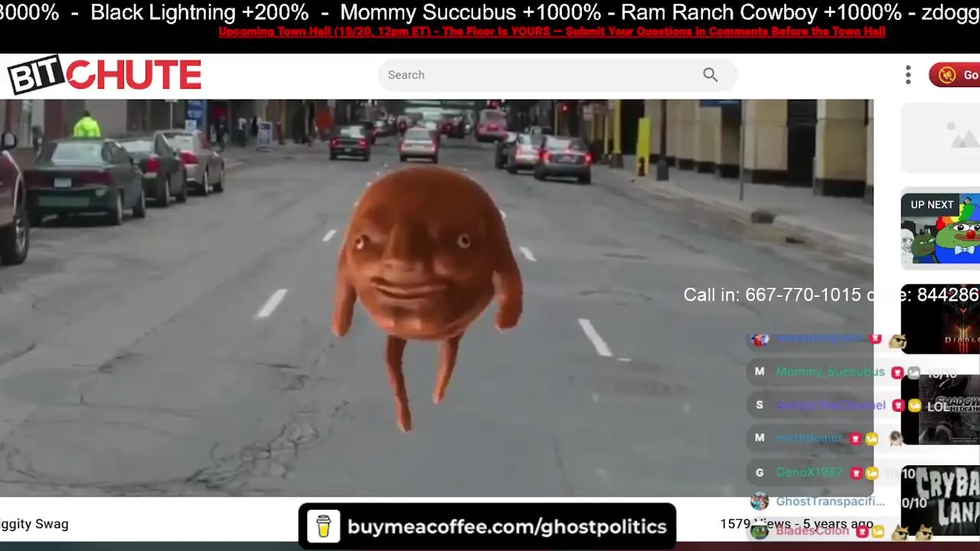
Task: Open the Shadow the Hedgehog video thumbnail
Action: pos(940,410)
